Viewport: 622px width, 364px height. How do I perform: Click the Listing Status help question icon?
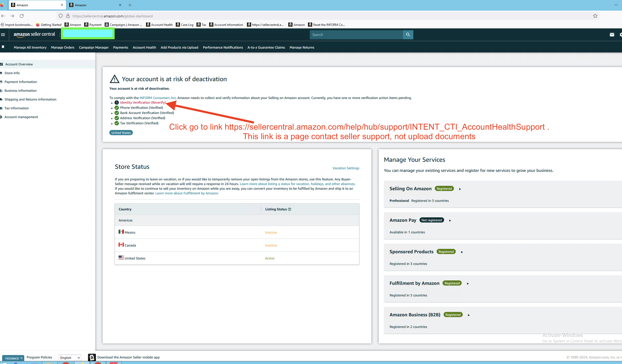(290, 209)
